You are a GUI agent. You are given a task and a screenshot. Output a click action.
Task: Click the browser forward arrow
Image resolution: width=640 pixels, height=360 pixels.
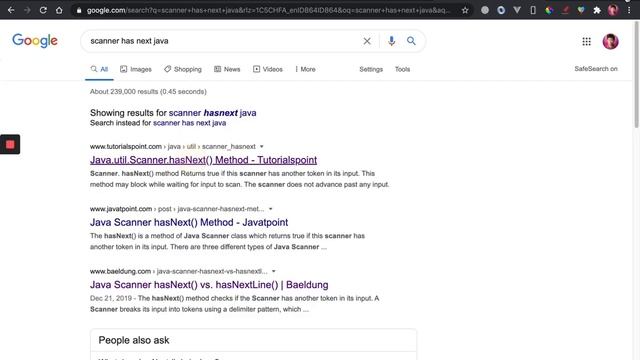(27, 10)
